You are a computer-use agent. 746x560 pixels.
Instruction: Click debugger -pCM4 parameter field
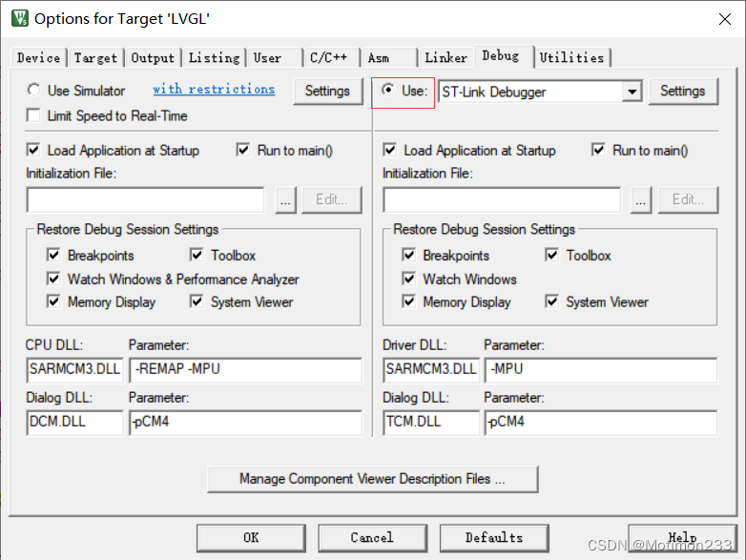601,423
